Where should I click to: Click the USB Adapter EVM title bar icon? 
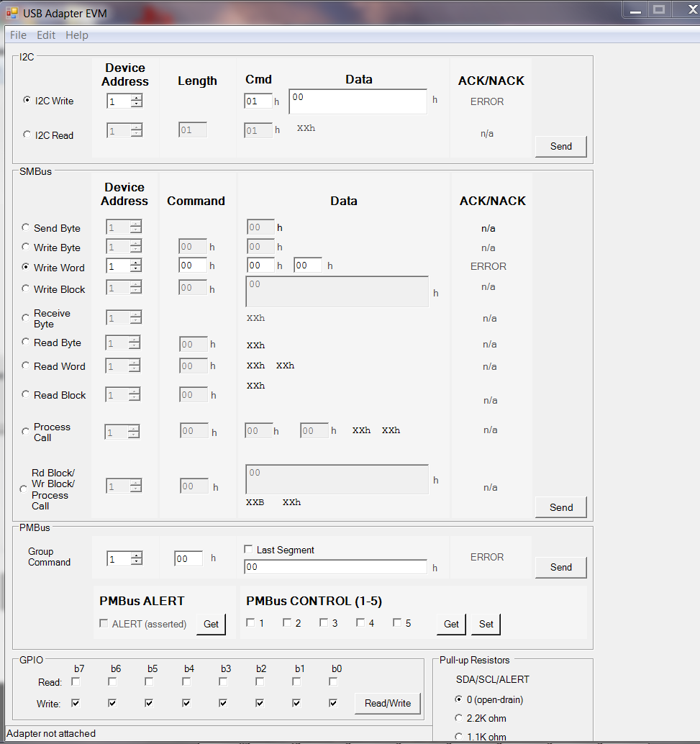(x=12, y=13)
